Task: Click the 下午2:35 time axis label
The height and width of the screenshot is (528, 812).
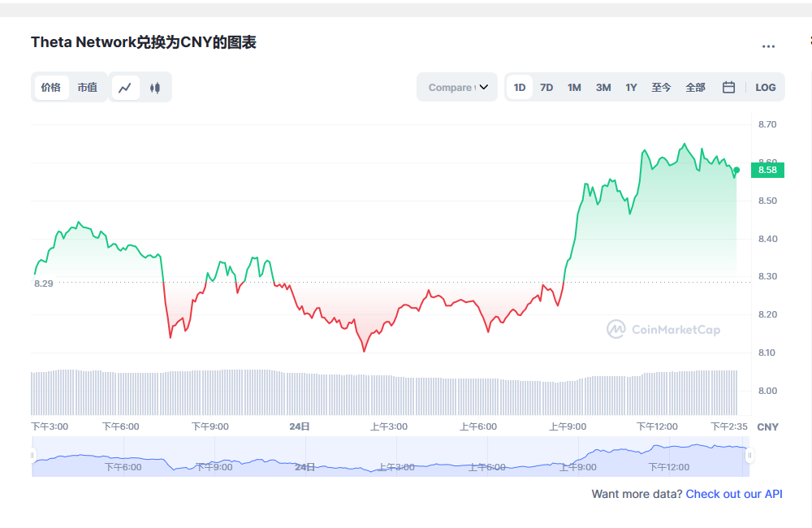Action: click(x=728, y=426)
